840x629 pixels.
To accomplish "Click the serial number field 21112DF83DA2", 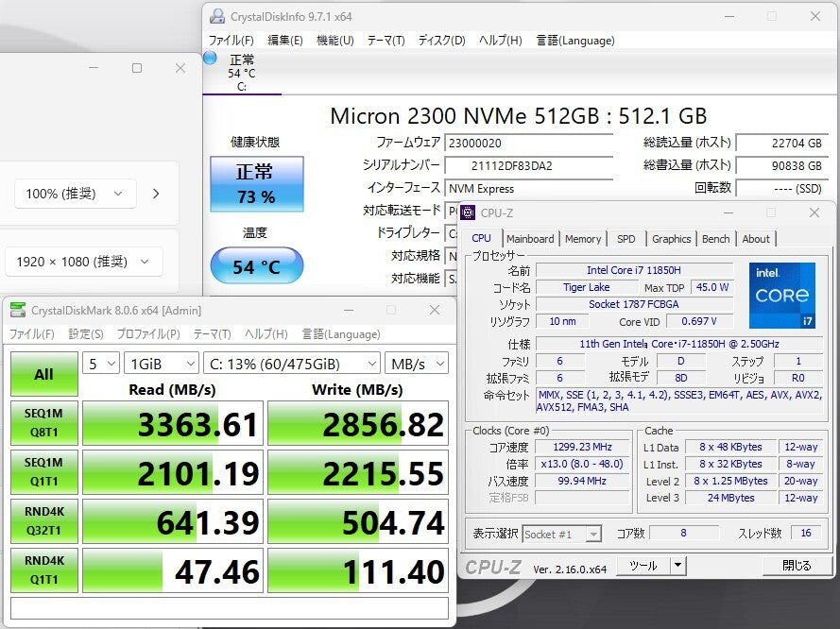I will coord(528,165).
